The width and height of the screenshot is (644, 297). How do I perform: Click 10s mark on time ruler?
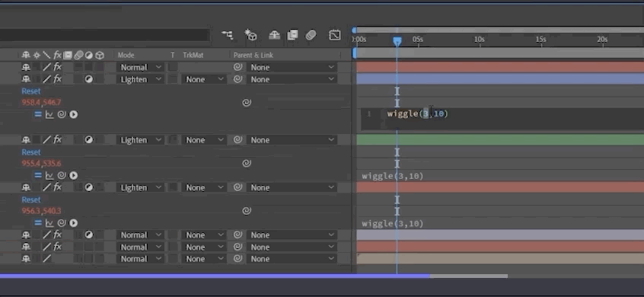pyautogui.click(x=480, y=40)
